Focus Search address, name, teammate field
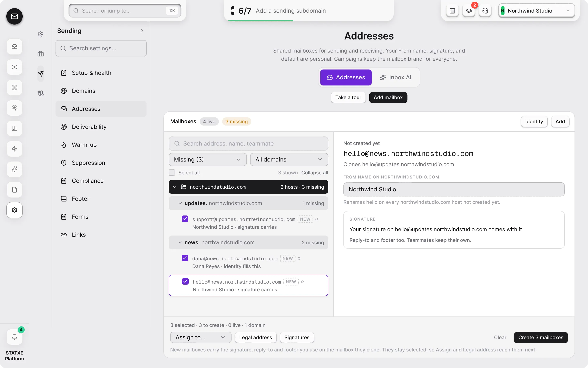 tap(248, 143)
